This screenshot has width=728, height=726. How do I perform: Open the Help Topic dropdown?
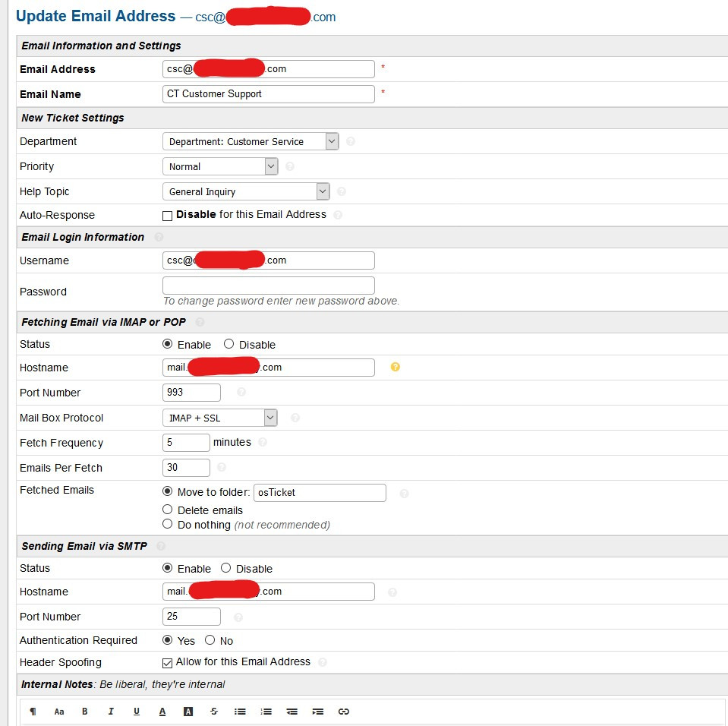246,191
